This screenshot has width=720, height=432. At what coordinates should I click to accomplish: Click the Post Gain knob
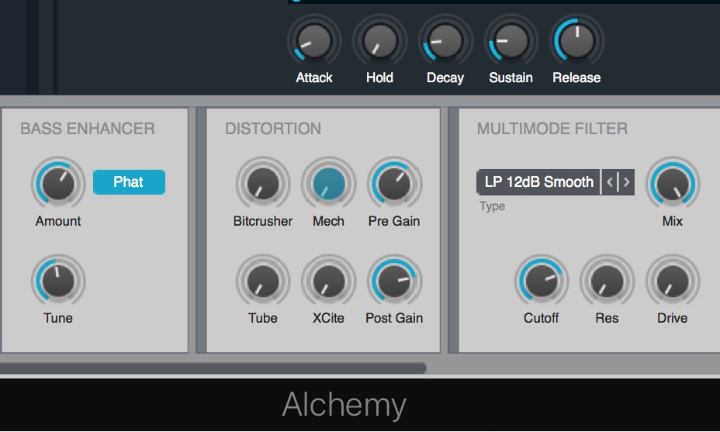coord(394,281)
